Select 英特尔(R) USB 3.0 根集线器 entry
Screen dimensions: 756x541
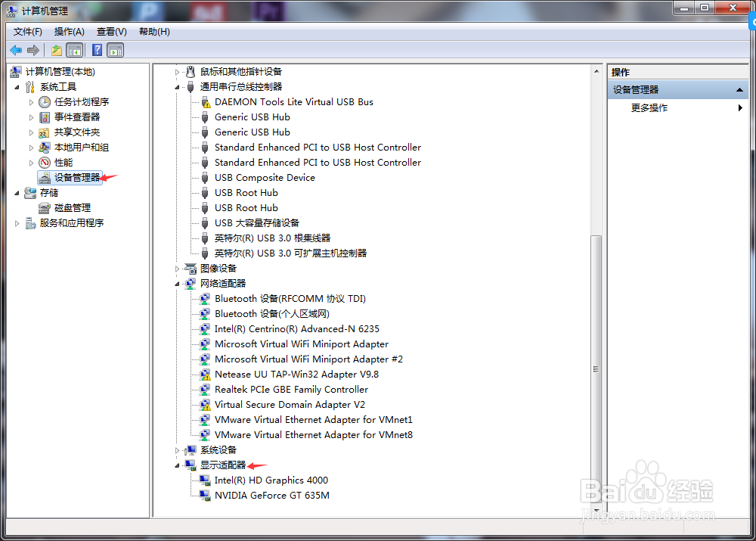(x=272, y=238)
